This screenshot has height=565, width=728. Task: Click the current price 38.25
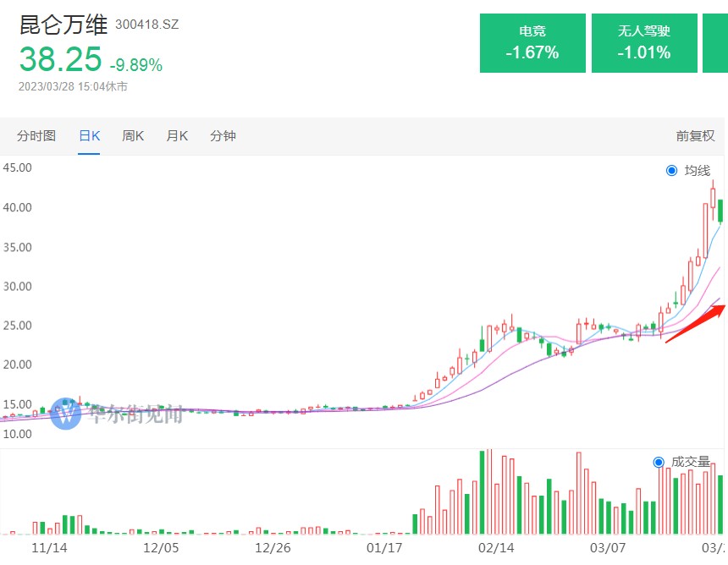coord(60,60)
